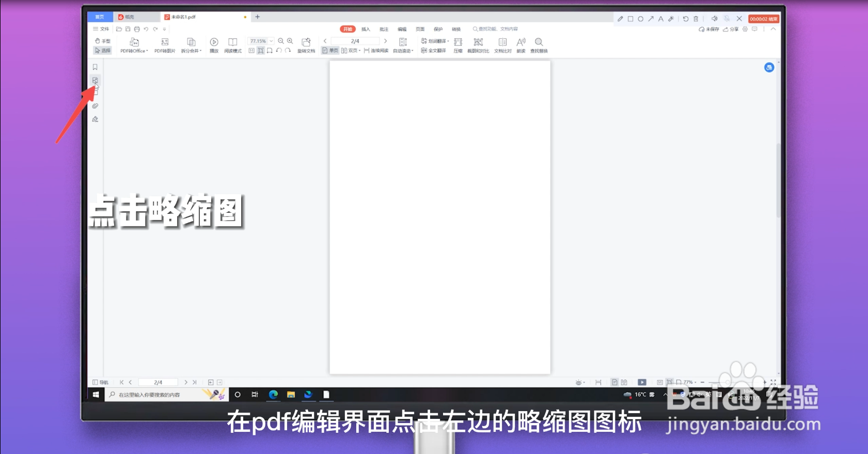Zoom in with the plus magnifier

click(x=290, y=41)
